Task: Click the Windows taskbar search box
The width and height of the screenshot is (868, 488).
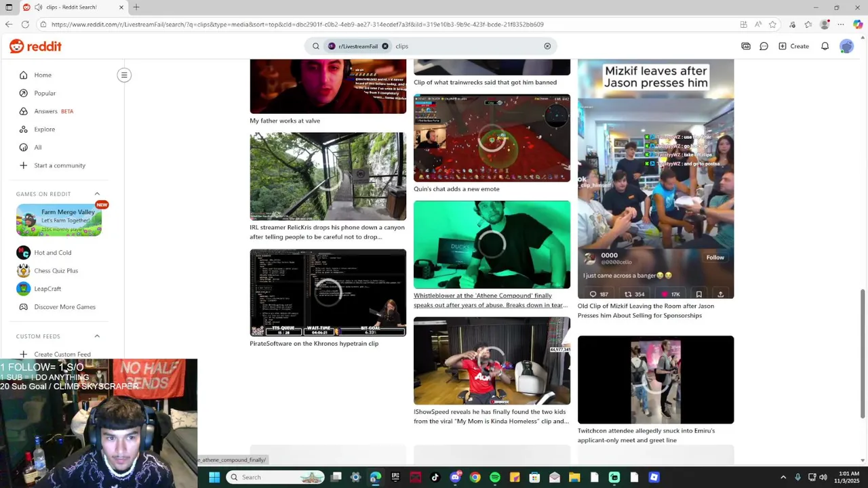Action: click(275, 477)
